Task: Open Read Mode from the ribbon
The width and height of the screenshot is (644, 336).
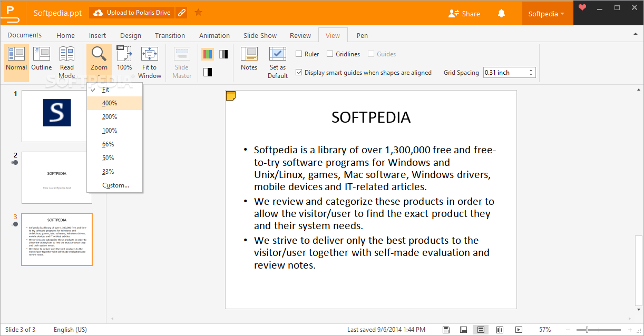Action: pyautogui.click(x=67, y=63)
